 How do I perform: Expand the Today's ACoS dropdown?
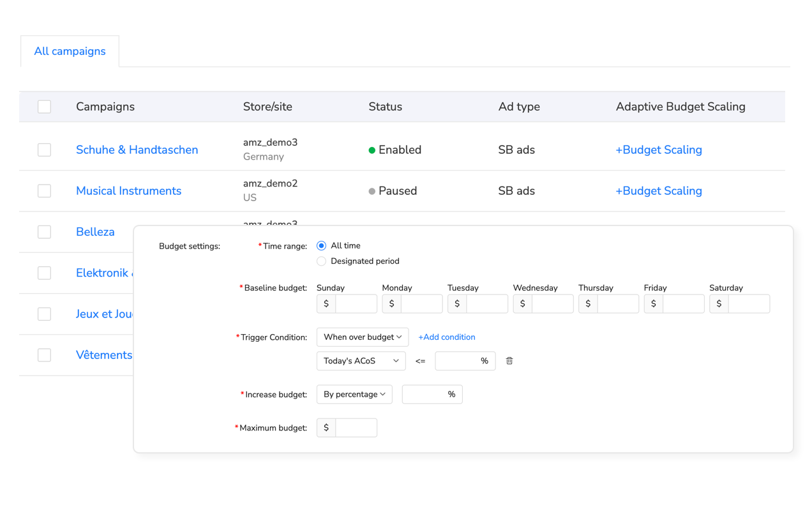tap(361, 361)
